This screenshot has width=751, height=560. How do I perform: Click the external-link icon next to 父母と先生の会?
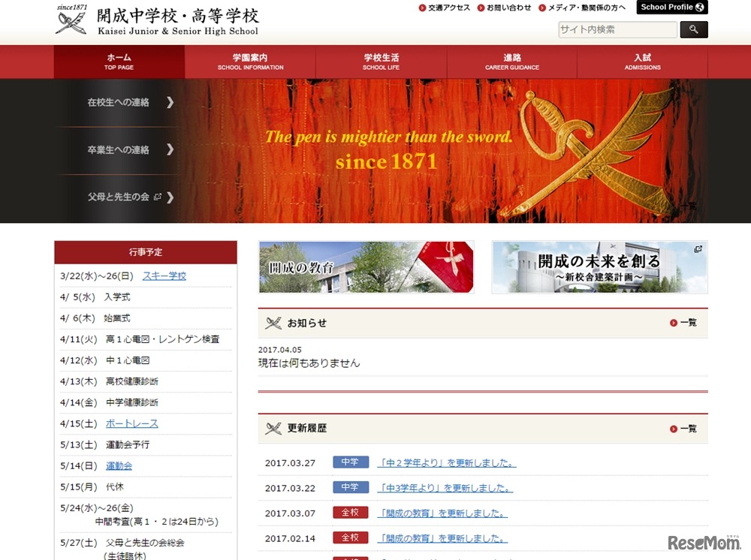click(158, 197)
